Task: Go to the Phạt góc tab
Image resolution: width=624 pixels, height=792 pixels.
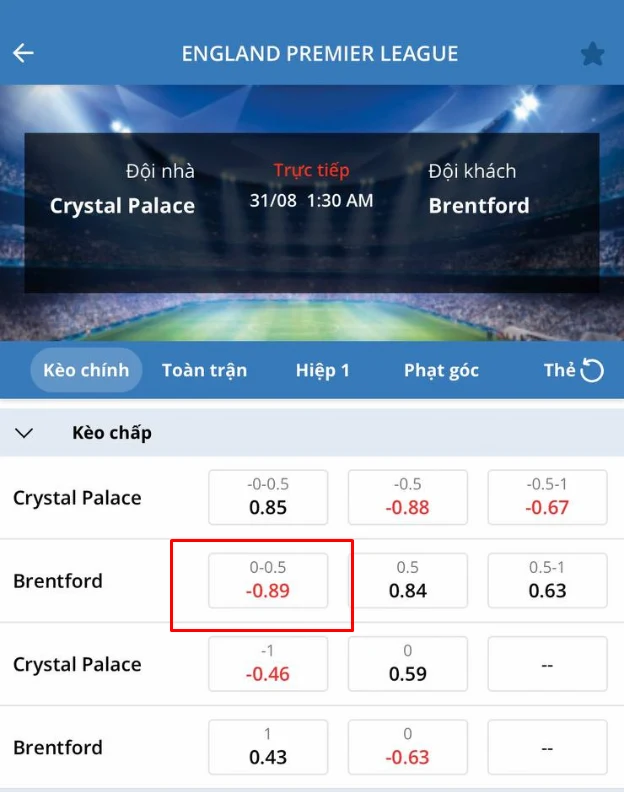Action: (x=441, y=370)
